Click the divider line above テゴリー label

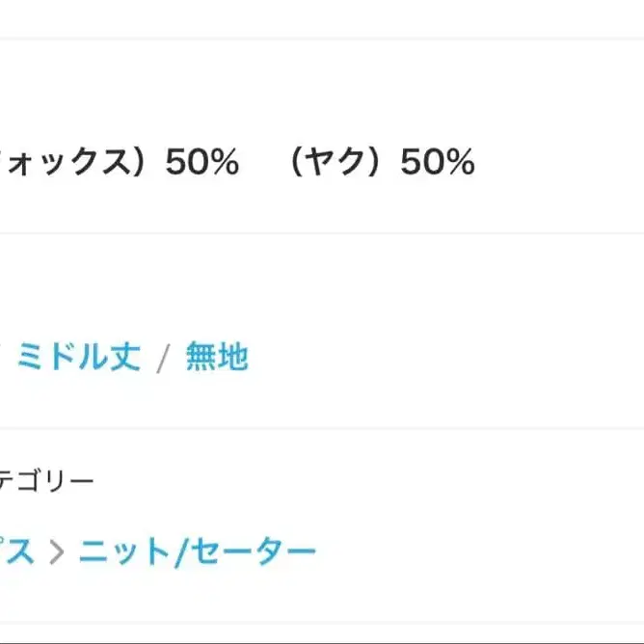[x=322, y=428]
